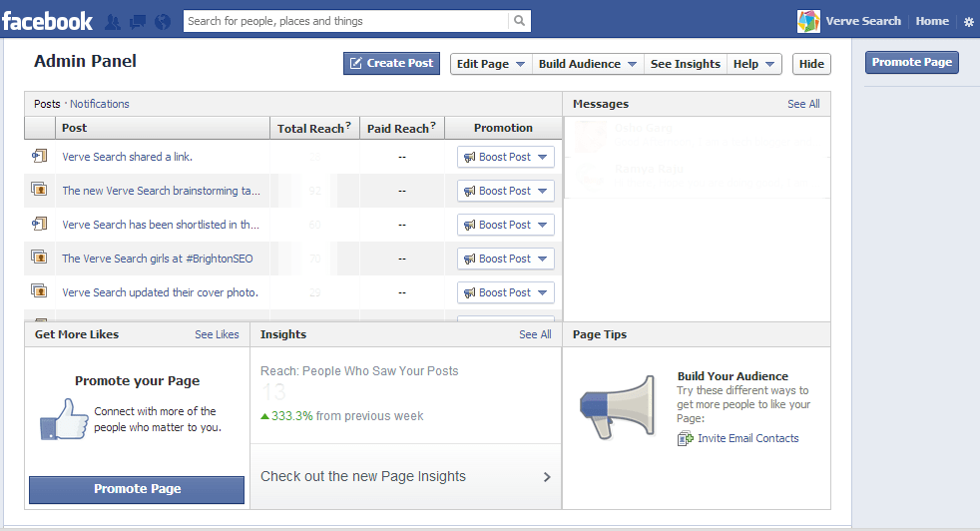The height and width of the screenshot is (531, 980).
Task: Click the 333.3% from previous week stat
Action: coord(342,416)
